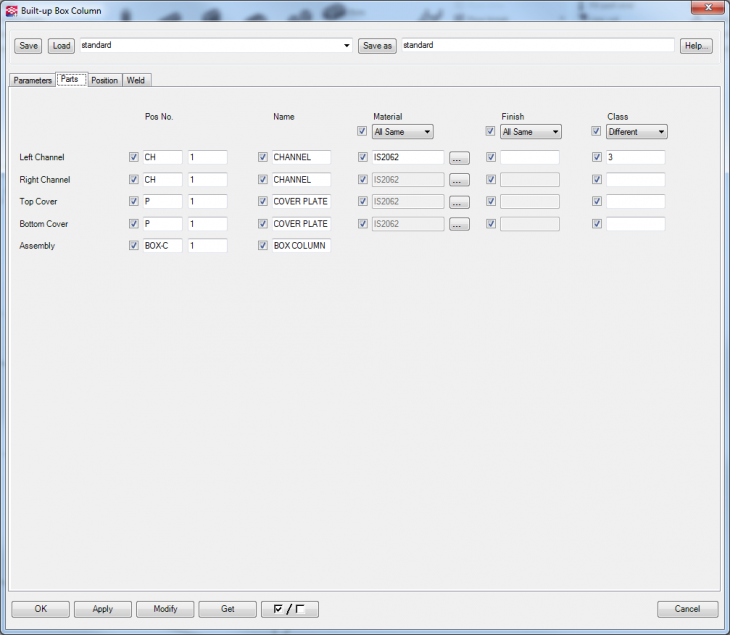Open material browser for Bottom Cover
730x635 pixels.
click(x=459, y=224)
